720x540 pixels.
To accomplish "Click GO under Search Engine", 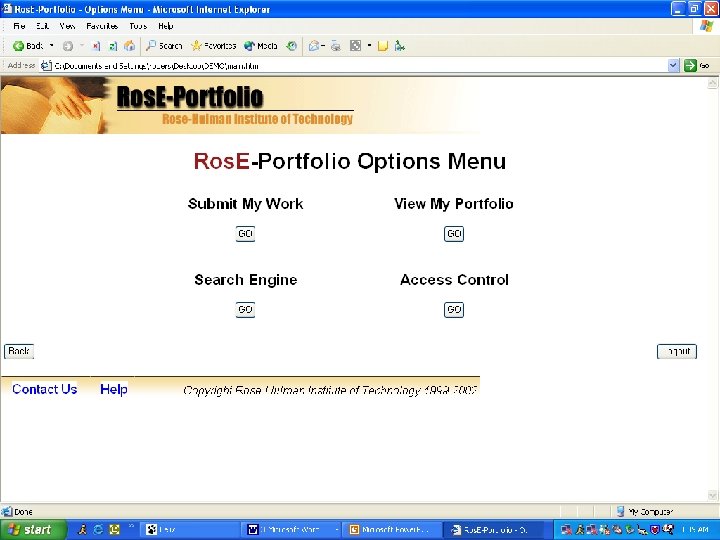I will coord(245,309).
